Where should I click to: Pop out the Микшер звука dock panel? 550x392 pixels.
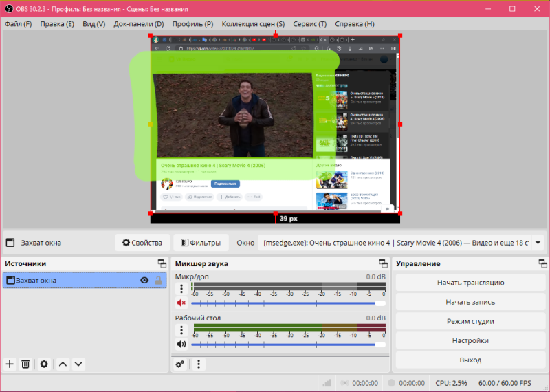coord(384,263)
